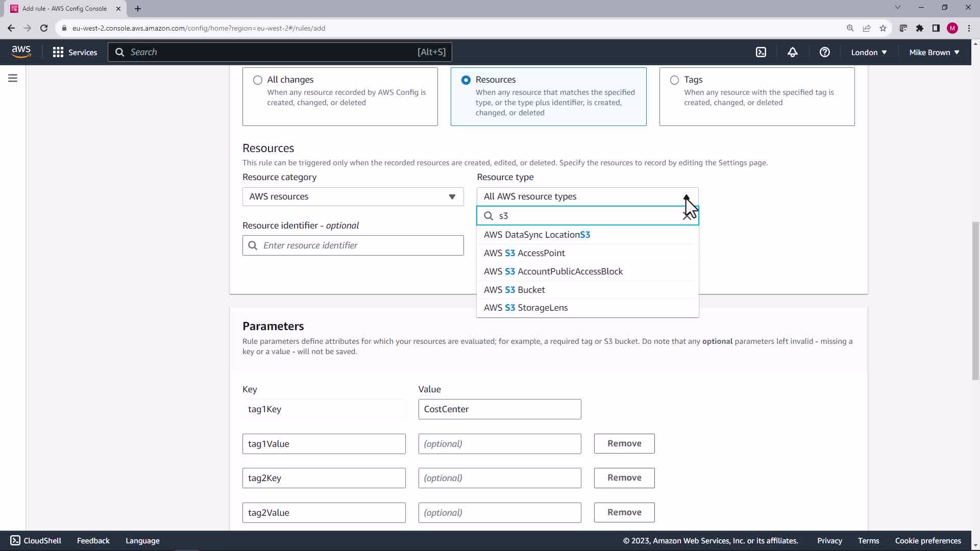Choose AWS S3 Bucket from the list
This screenshot has width=980, height=551.
(514, 290)
